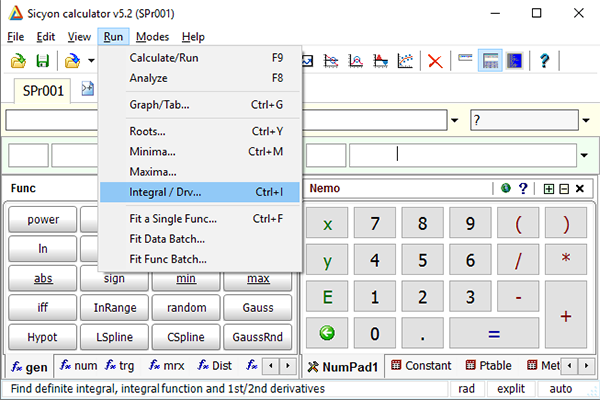
Task: Click the CSpline function button
Action: 186,337
